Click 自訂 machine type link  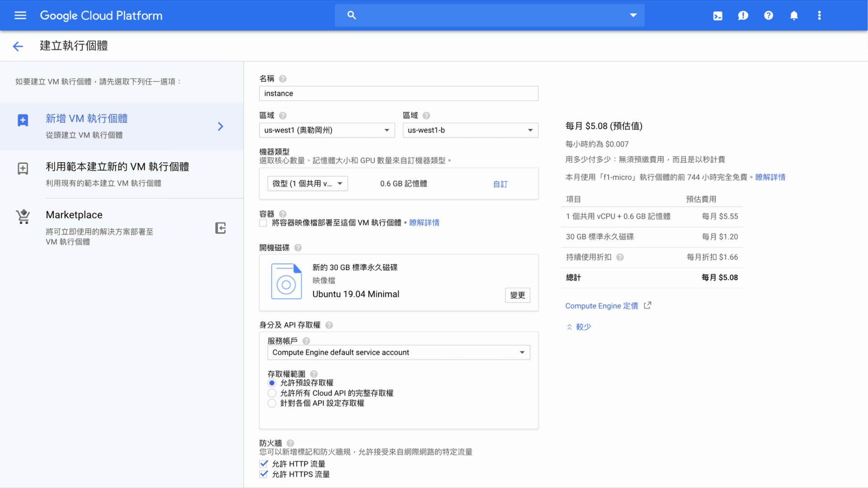pos(500,184)
